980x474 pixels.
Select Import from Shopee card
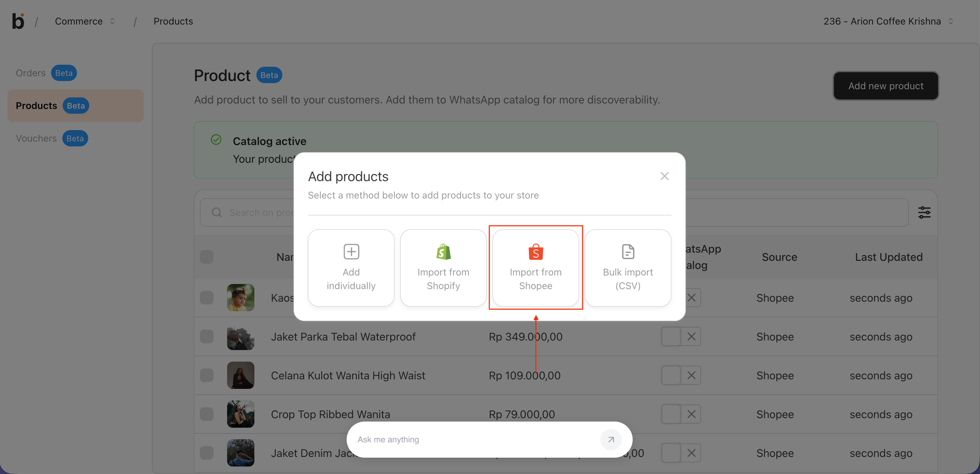(536, 268)
